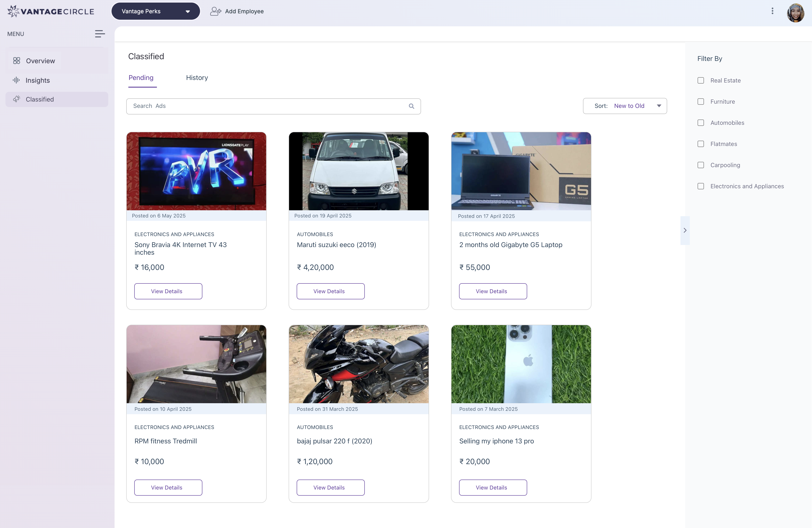Open the Add Employee panel

[x=237, y=11]
